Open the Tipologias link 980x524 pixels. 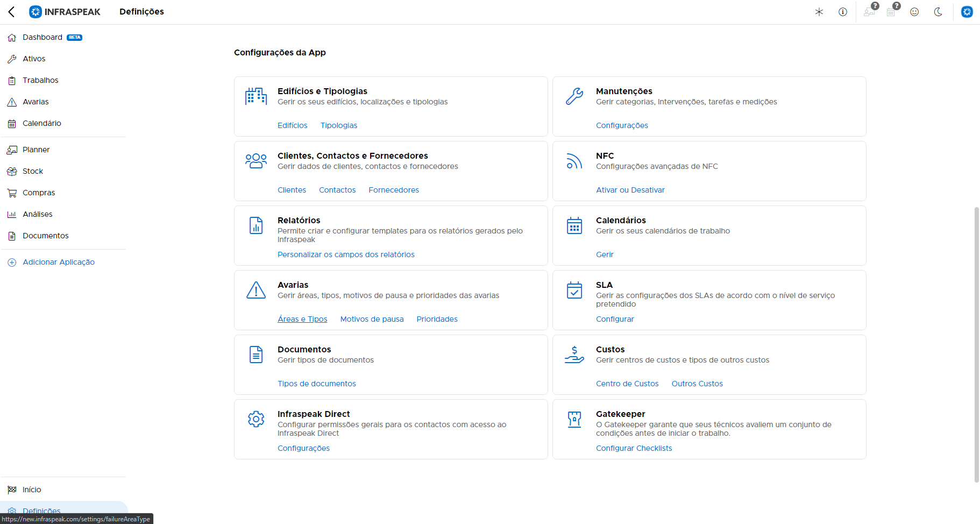pyautogui.click(x=339, y=125)
